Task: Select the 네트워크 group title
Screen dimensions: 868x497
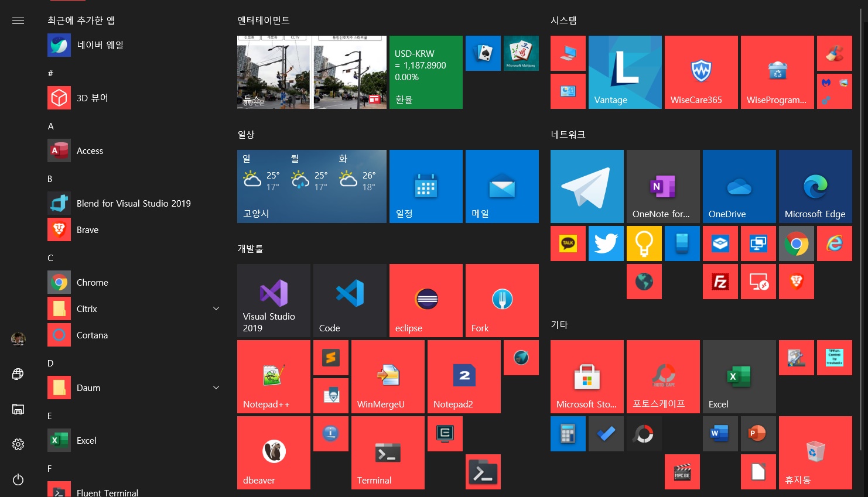Action: pos(568,135)
